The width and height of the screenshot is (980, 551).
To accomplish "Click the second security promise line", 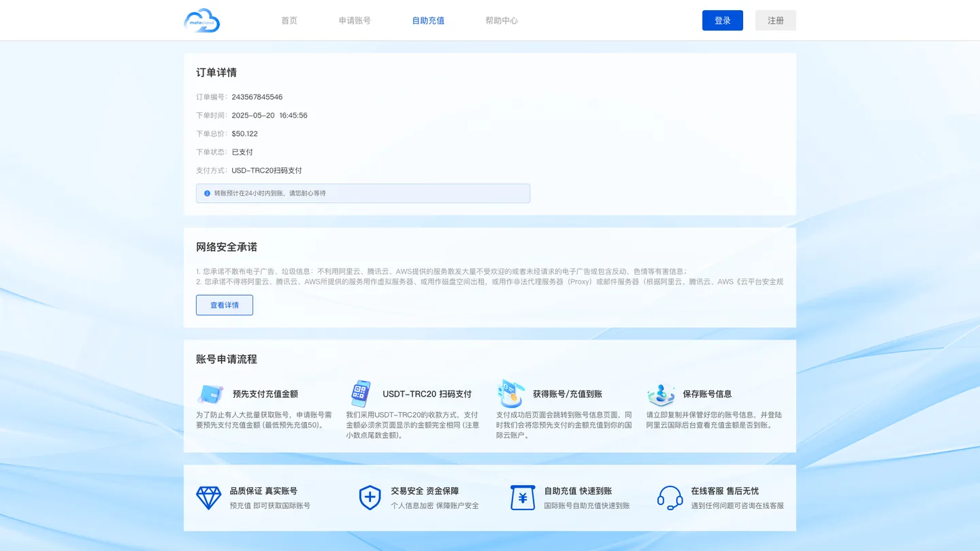I will [490, 282].
